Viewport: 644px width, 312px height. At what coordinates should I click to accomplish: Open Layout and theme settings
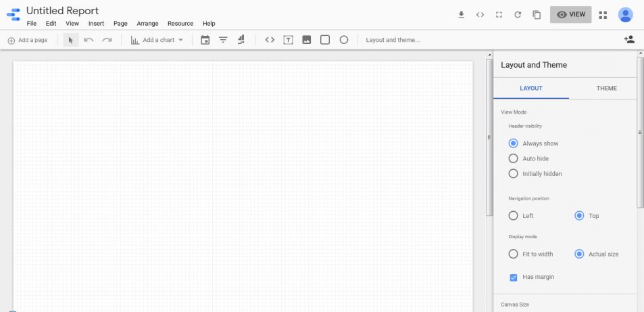tap(393, 40)
